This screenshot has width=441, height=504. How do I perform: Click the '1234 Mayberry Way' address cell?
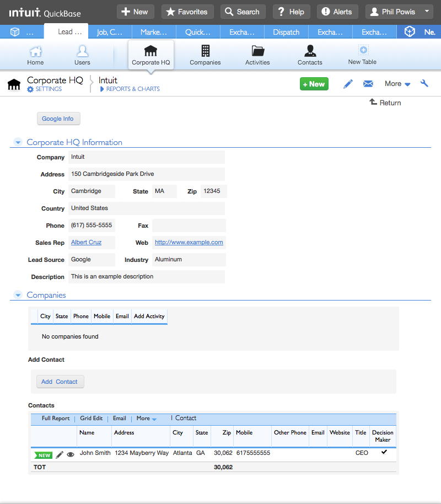[142, 453]
